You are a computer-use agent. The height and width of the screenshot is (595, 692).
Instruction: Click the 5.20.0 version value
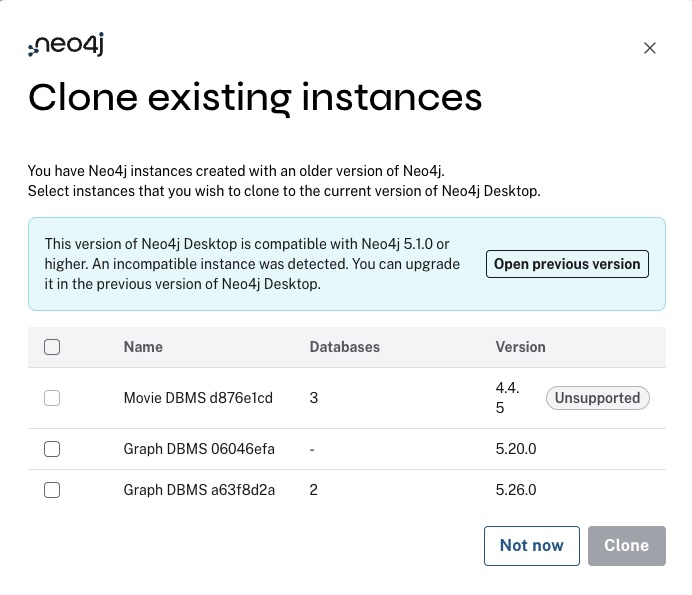click(516, 449)
